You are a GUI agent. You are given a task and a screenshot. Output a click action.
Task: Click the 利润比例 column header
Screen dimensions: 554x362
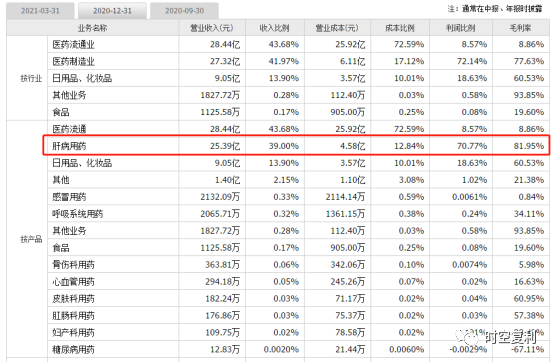[x=461, y=28]
